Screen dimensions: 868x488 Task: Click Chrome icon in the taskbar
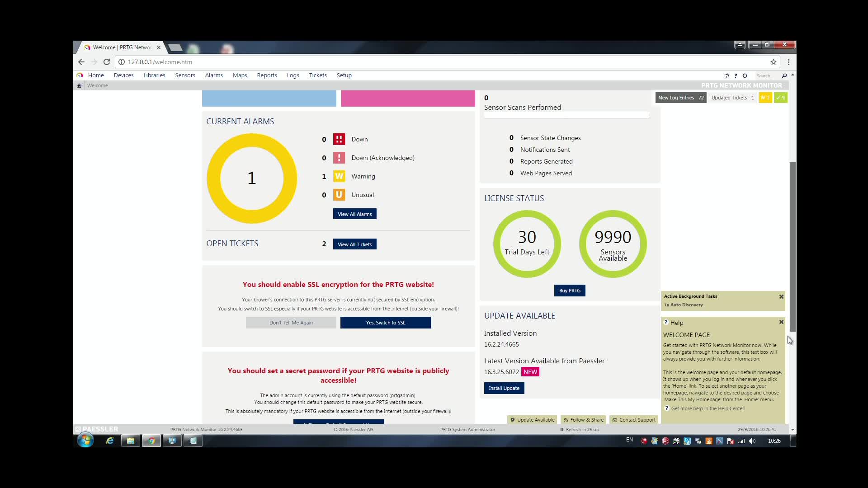151,441
